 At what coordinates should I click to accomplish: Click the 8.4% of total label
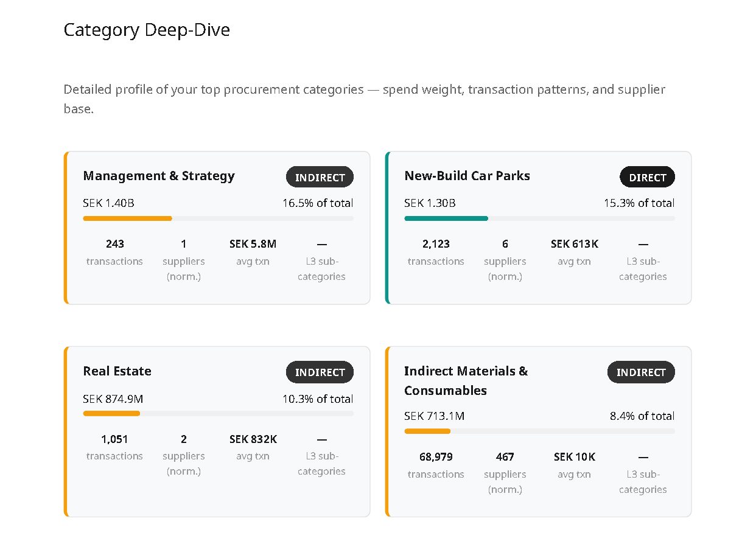[x=642, y=416]
